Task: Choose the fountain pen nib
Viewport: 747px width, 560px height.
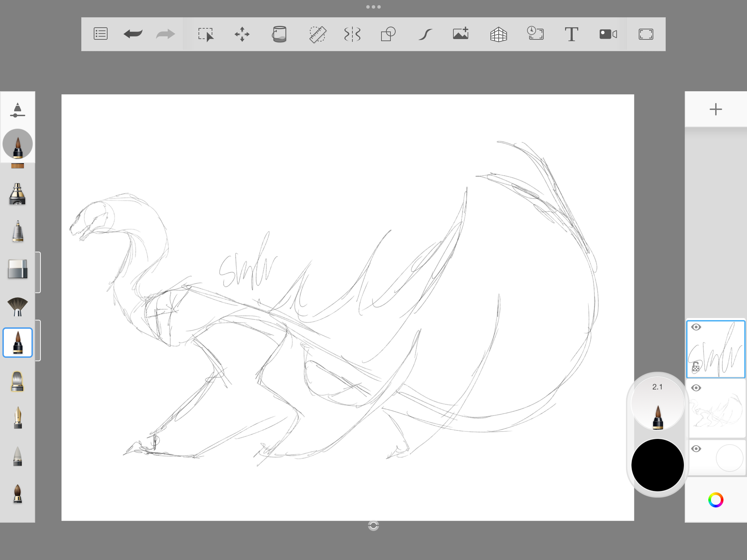Action: coord(18,418)
